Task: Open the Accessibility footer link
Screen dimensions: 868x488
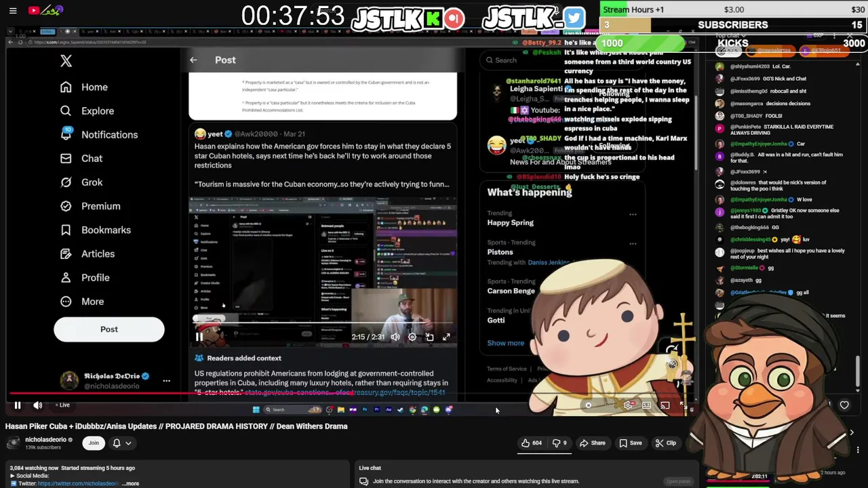Action: click(x=502, y=380)
